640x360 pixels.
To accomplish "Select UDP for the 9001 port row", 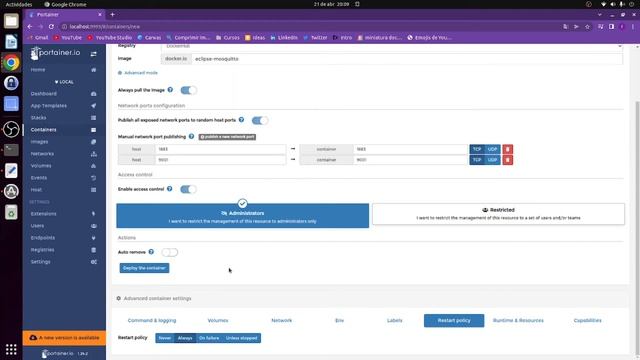I will click(x=492, y=160).
